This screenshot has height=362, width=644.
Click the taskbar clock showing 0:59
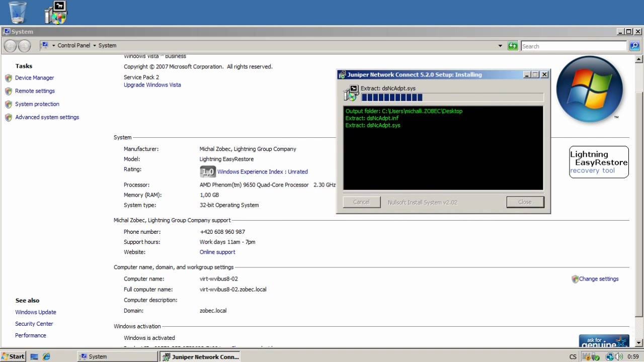pos(633,356)
